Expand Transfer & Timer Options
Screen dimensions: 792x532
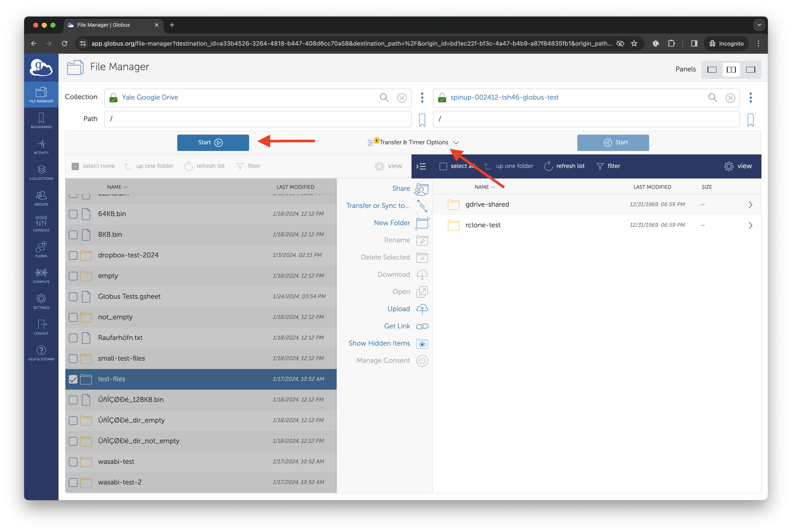coord(413,143)
